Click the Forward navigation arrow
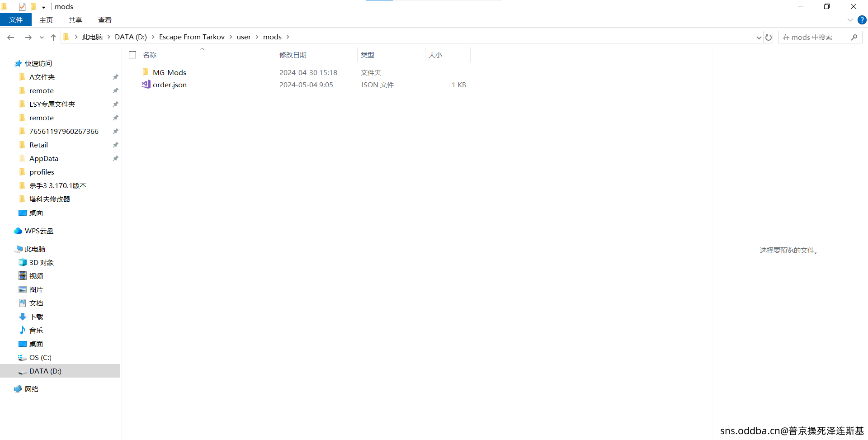 (28, 38)
